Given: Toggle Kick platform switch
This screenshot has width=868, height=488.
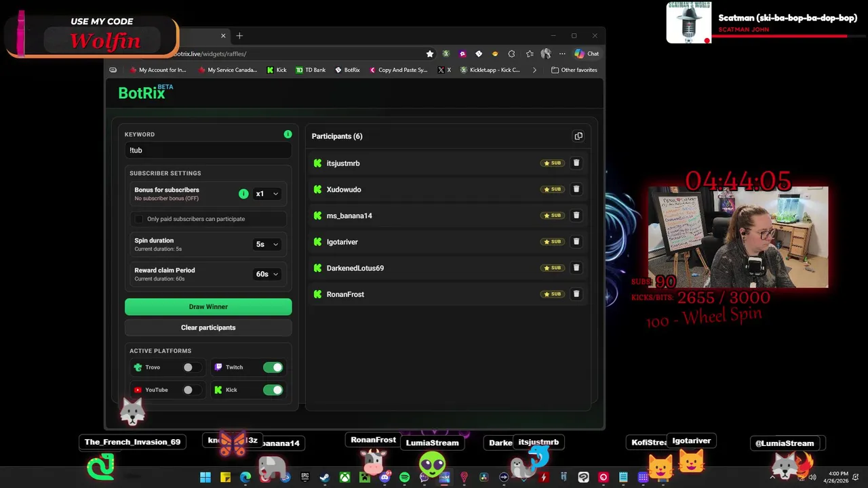Looking at the screenshot, I should [273, 390].
